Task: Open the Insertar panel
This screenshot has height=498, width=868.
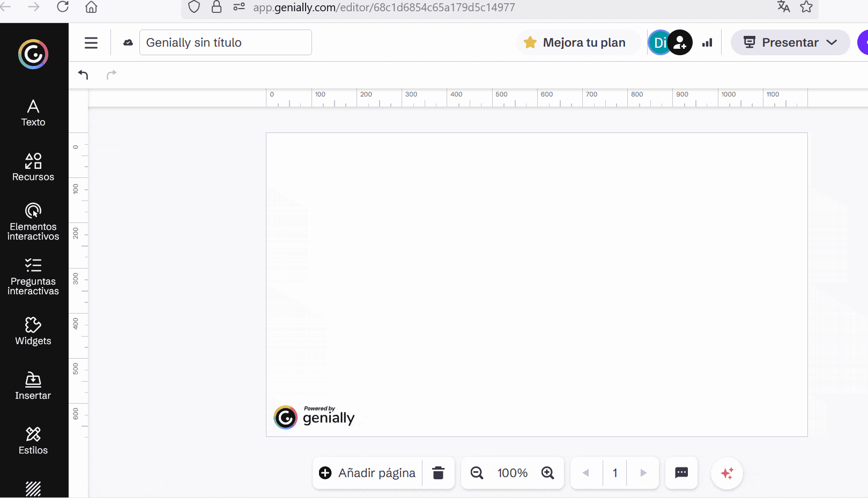Action: 33,386
